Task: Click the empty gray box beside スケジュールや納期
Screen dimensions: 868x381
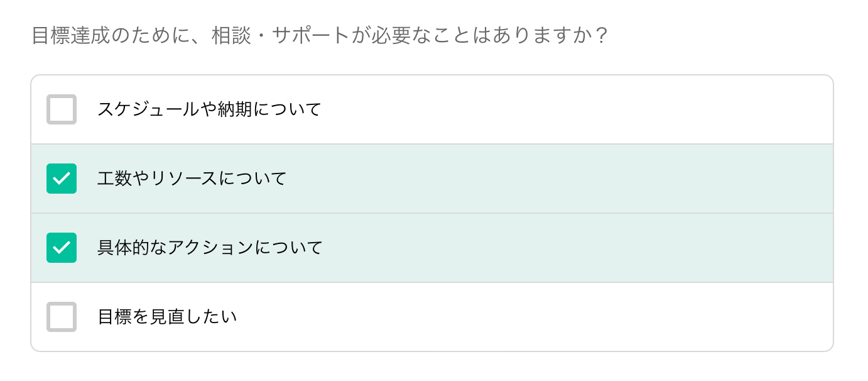Action: 62,109
